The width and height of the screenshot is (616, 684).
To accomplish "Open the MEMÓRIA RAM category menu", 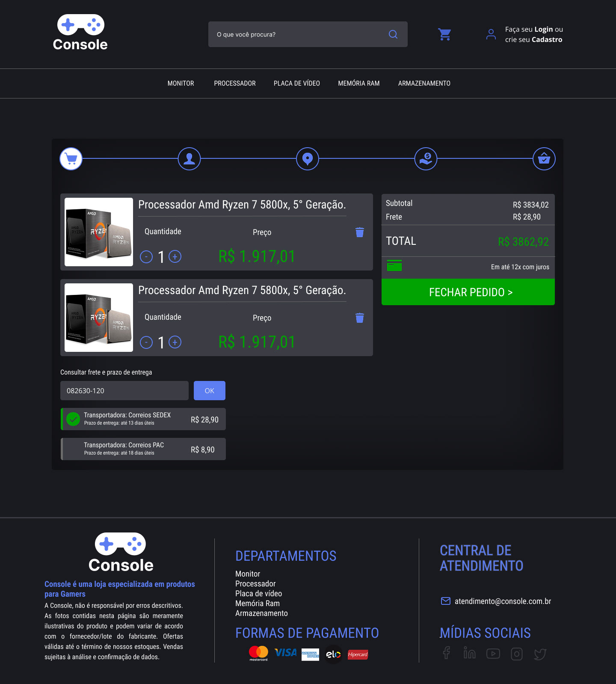I will (359, 83).
